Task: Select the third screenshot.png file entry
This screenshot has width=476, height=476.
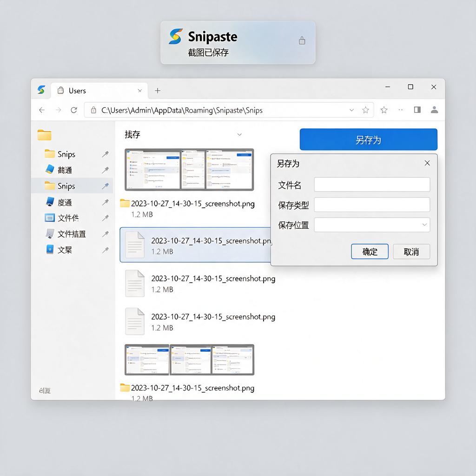Action: pos(200,283)
